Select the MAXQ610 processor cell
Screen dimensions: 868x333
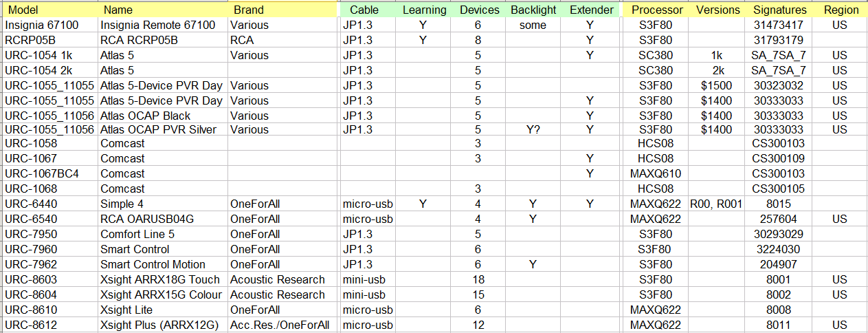click(657, 174)
